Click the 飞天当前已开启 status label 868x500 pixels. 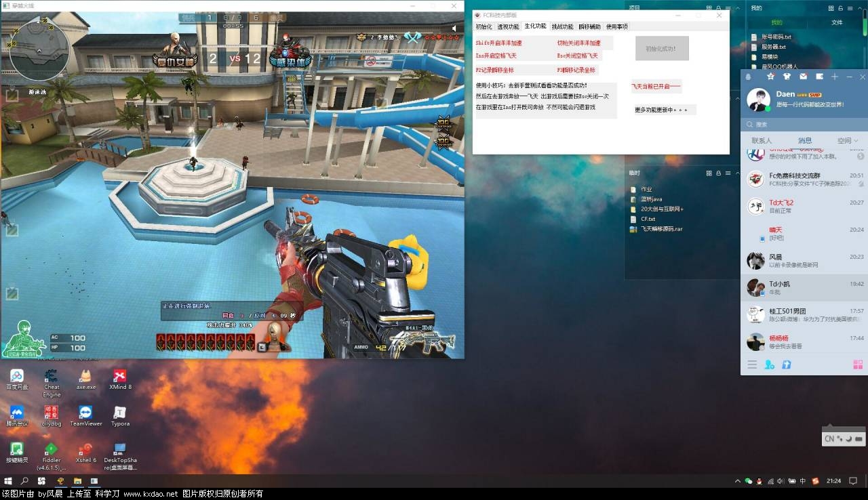click(x=655, y=86)
